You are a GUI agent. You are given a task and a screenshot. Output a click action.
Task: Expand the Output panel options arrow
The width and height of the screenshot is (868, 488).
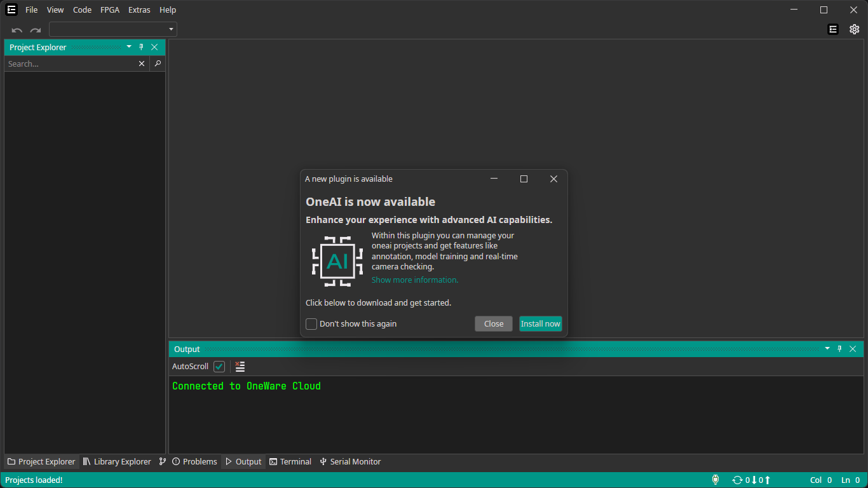(x=827, y=349)
